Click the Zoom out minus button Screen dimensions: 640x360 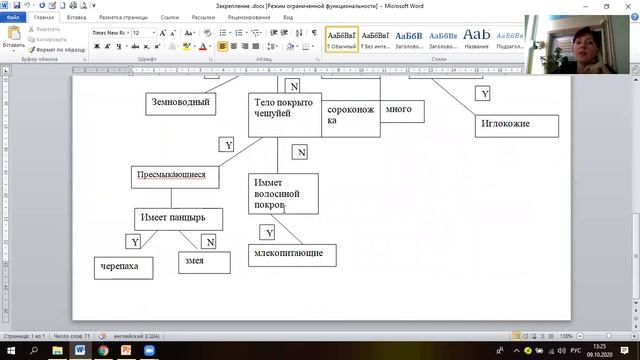click(580, 336)
